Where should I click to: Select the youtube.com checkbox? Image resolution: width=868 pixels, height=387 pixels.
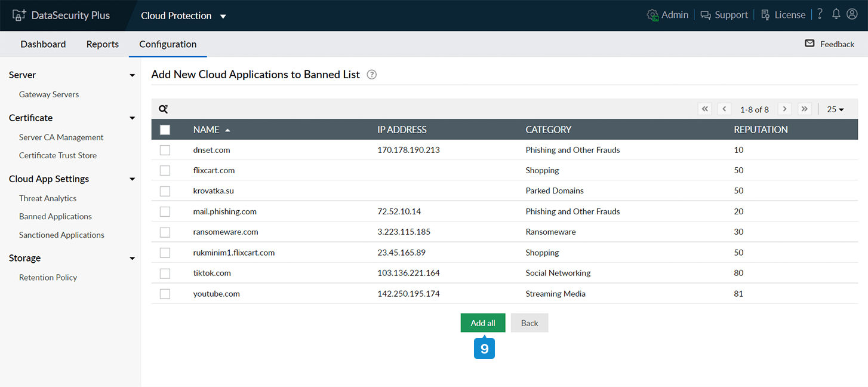click(x=165, y=294)
